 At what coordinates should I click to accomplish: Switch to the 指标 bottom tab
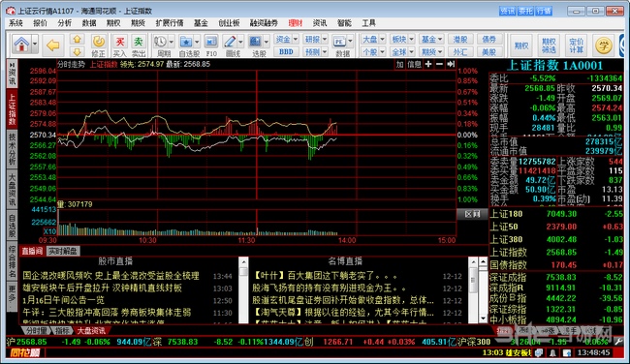[63, 331]
